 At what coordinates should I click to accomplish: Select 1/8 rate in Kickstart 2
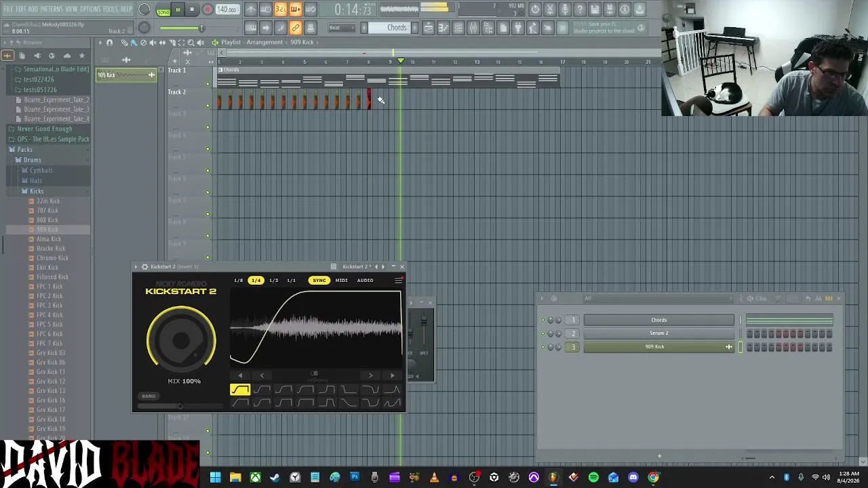(x=238, y=281)
